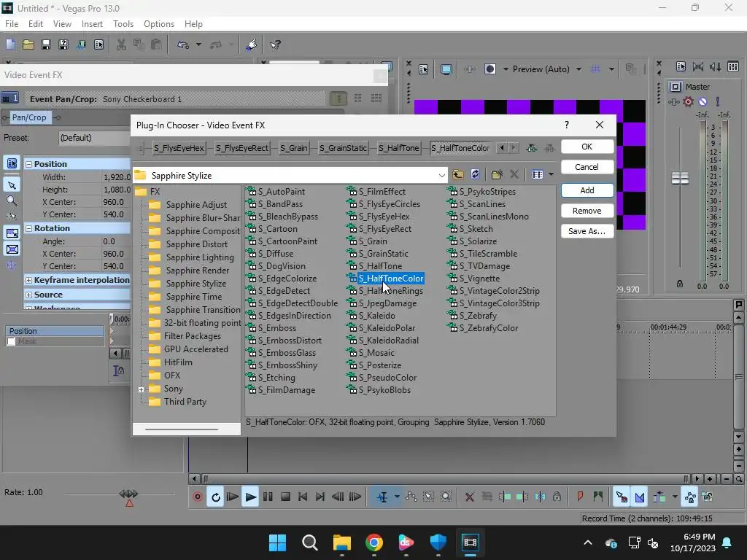Image resolution: width=747 pixels, height=560 pixels.
Task: Open the Options menu
Action: (x=159, y=24)
